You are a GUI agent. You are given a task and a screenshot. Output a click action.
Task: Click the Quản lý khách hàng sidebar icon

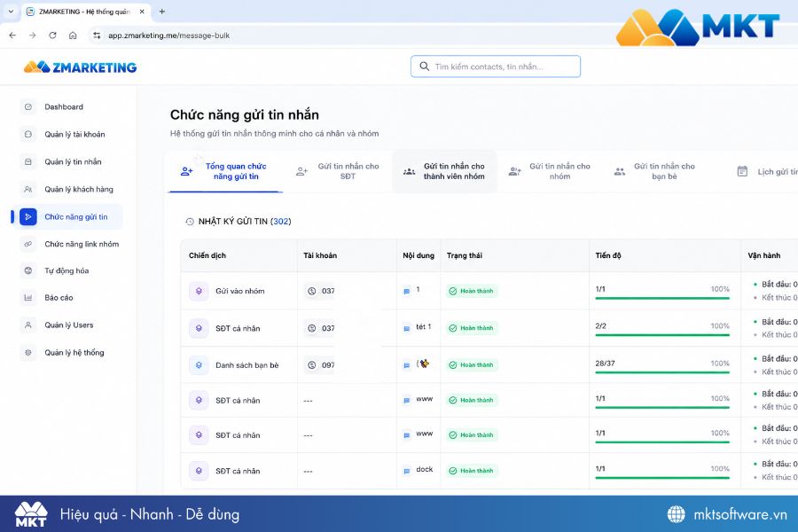[x=28, y=190]
